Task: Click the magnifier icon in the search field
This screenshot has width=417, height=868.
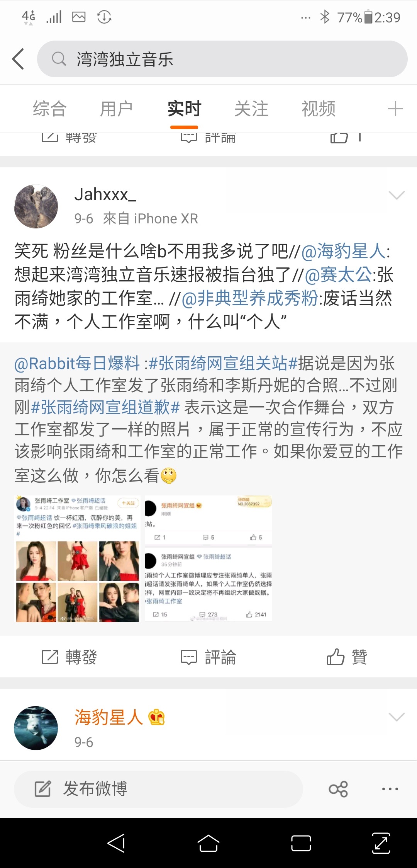Action: click(59, 59)
